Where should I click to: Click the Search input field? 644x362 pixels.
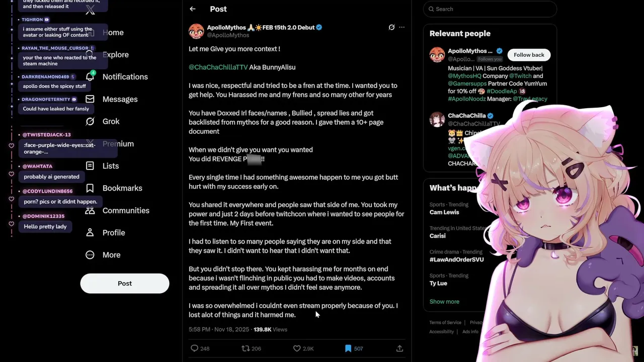[490, 9]
